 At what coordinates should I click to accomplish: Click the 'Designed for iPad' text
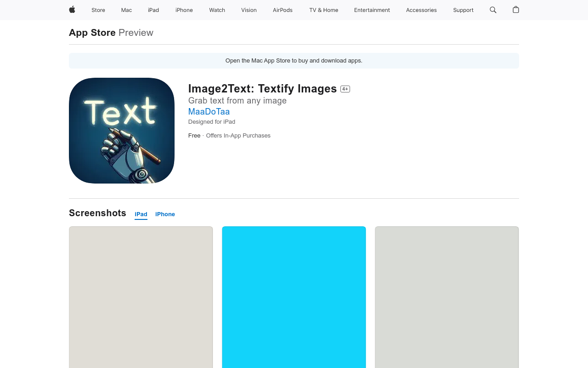click(x=212, y=122)
